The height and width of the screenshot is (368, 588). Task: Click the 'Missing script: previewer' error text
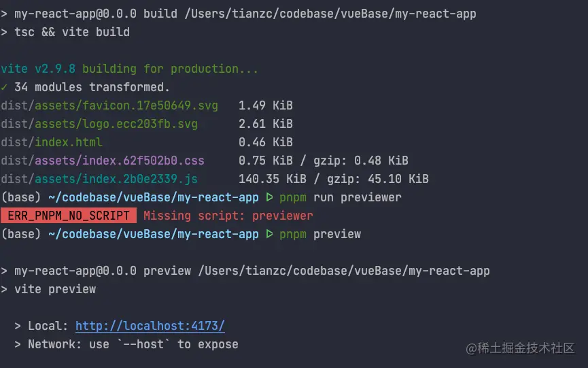tap(228, 216)
